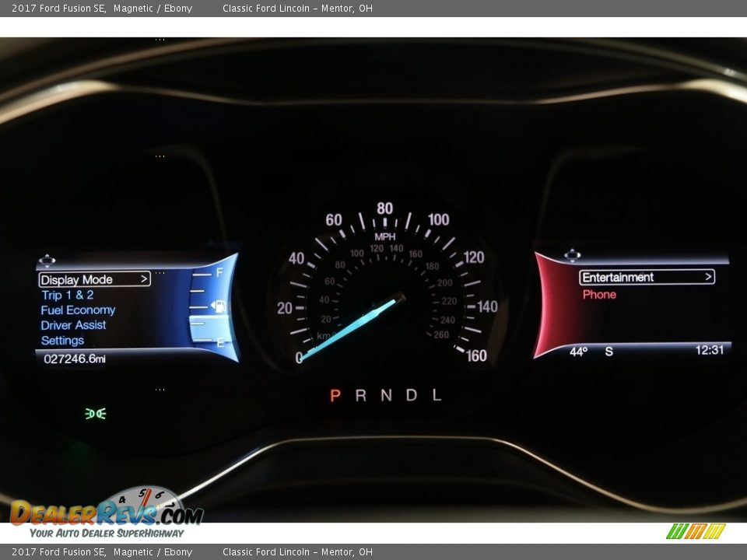Click the striped green-orange-yellow logo
Image resolution: width=747 pixels, height=560 pixels.
[x=696, y=531]
